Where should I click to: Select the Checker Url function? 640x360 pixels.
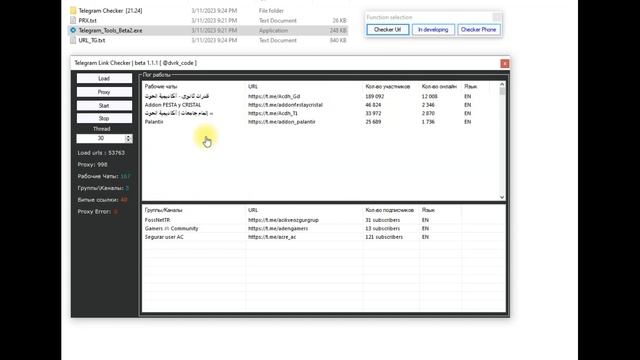pyautogui.click(x=387, y=30)
